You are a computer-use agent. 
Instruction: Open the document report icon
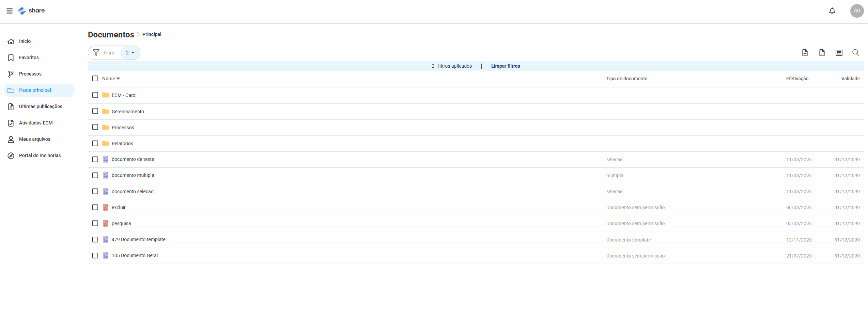[822, 53]
